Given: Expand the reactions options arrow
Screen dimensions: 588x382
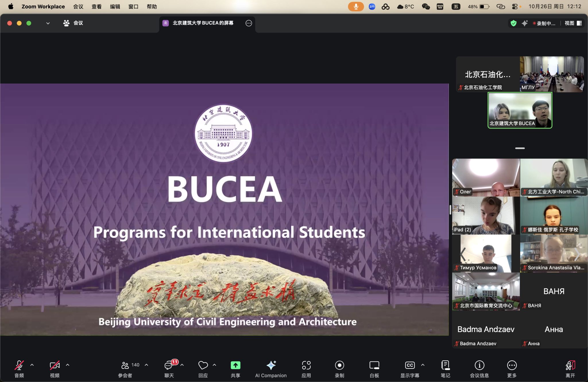Looking at the screenshot, I should [x=214, y=365].
